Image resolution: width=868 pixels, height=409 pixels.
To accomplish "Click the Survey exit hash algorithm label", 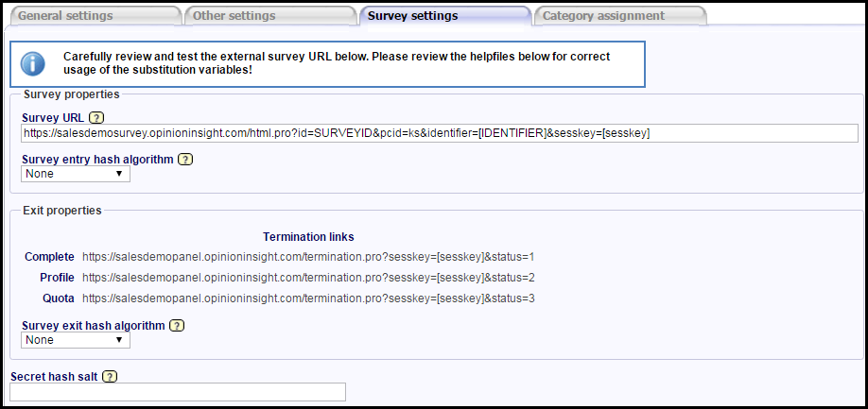I will coord(94,326).
